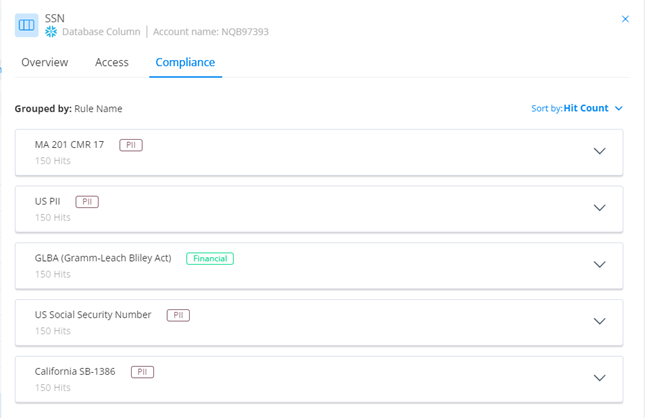This screenshot has width=645, height=418.
Task: Expand the US Social Security Number rule
Action: point(600,321)
